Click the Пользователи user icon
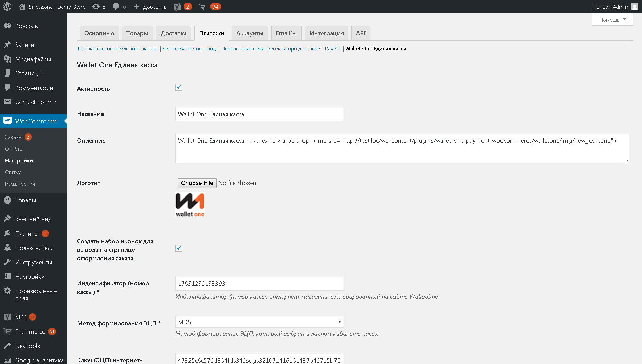This screenshot has width=642, height=364. coord(7,248)
